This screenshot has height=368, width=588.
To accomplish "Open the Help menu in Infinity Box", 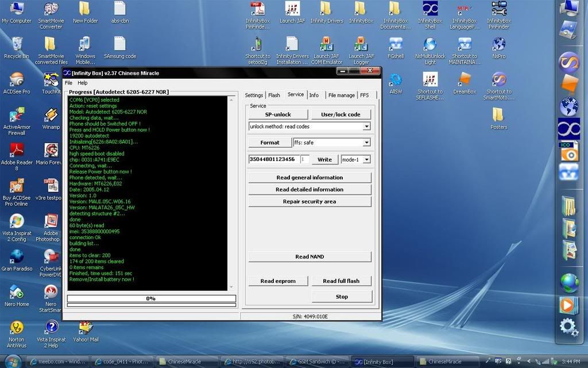I will click(x=83, y=83).
